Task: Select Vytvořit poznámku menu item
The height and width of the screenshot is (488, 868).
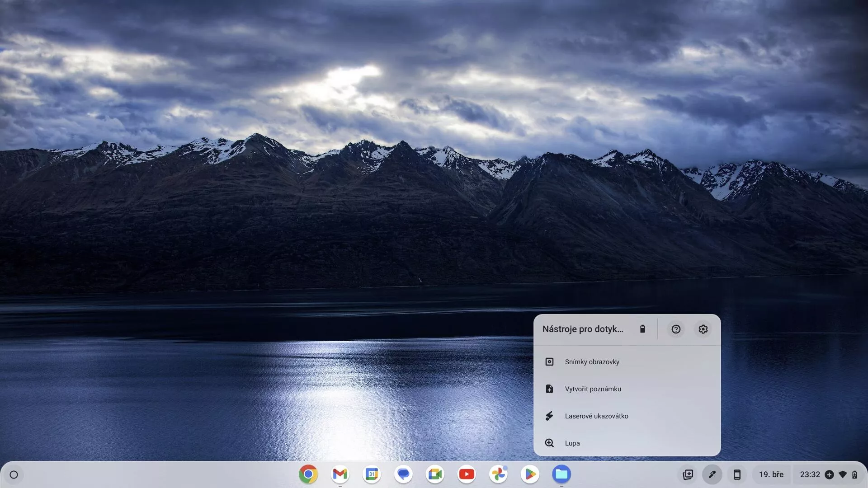Action: coord(627,389)
